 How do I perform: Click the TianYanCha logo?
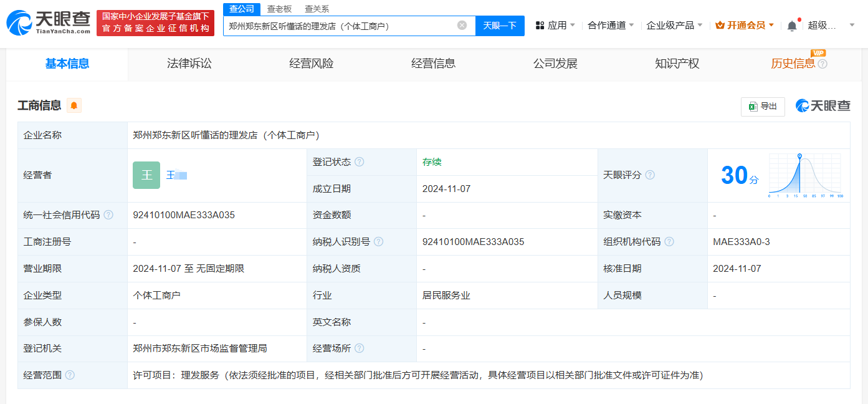(x=49, y=22)
